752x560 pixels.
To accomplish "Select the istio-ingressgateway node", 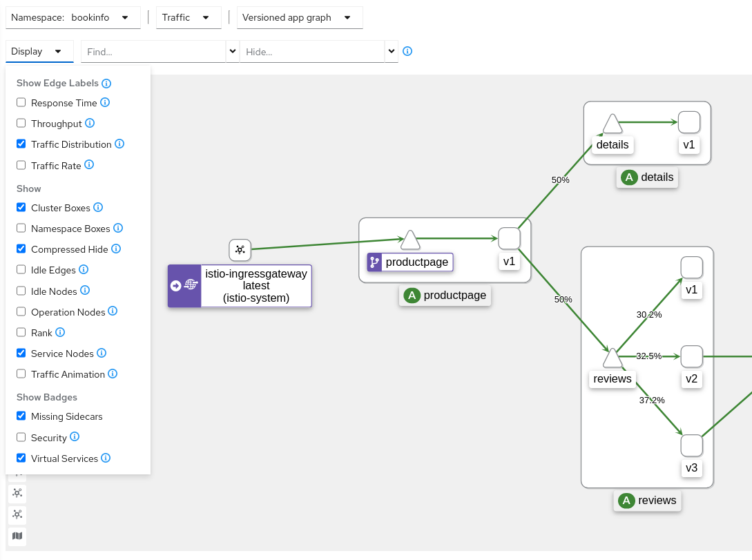I will click(x=240, y=285).
